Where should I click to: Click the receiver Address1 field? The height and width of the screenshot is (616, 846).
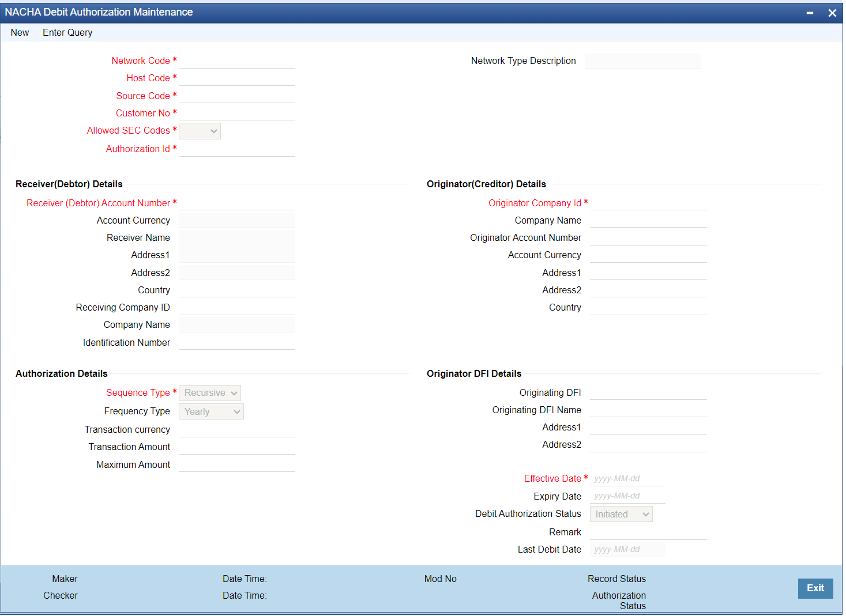click(237, 255)
